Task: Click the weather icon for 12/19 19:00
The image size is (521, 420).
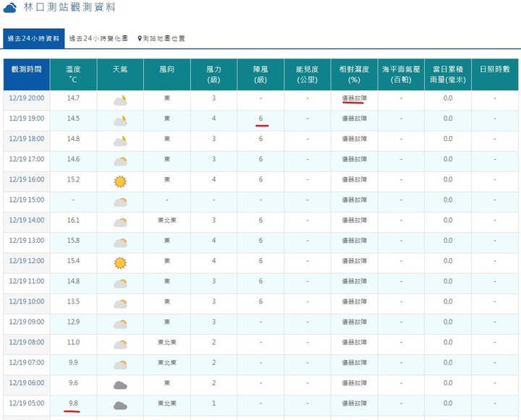Action: [x=120, y=121]
